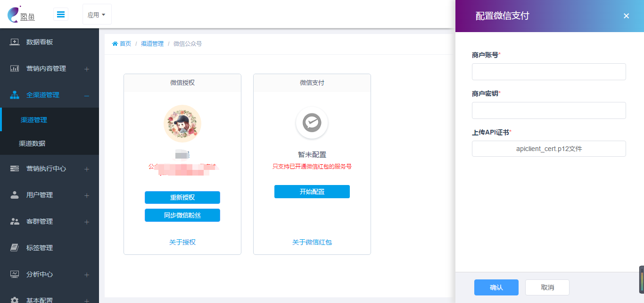Expand 营销执行中心 plus sign
Screen dimensions: 644x303
point(87,169)
